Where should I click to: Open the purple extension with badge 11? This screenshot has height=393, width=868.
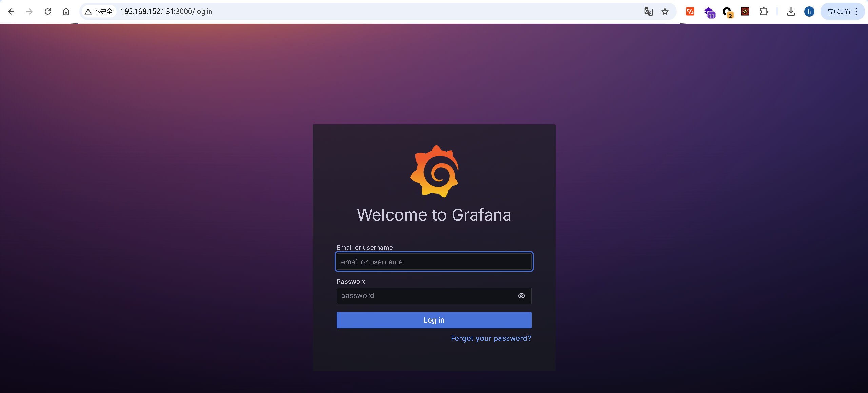click(x=709, y=12)
